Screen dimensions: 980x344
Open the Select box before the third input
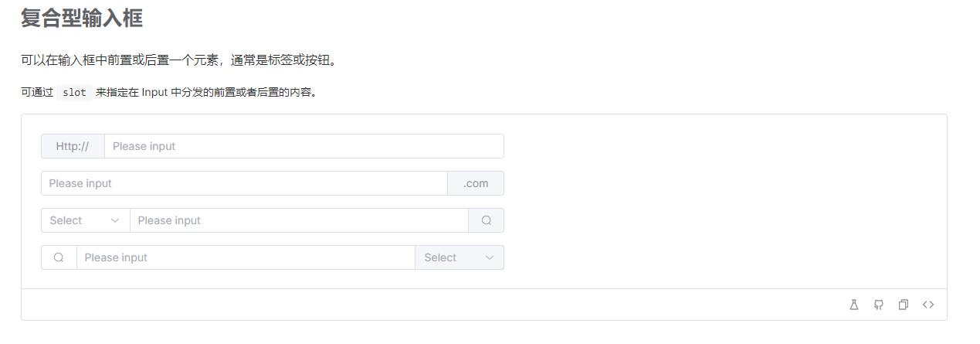[x=86, y=220]
